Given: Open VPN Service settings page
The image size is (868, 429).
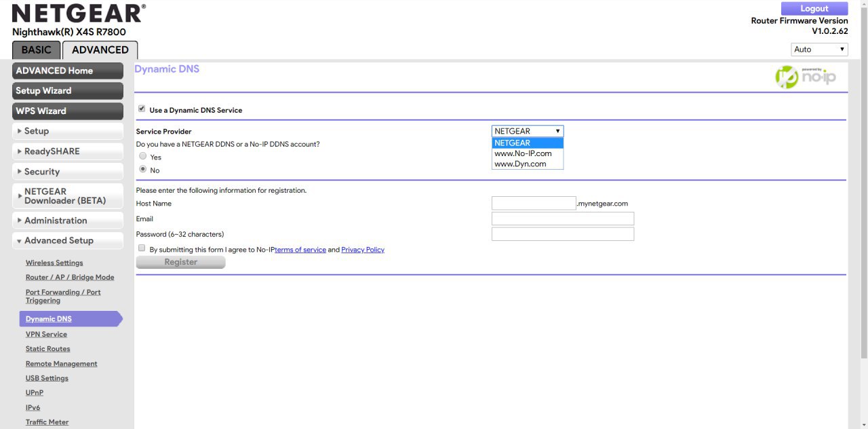Looking at the screenshot, I should tap(46, 334).
